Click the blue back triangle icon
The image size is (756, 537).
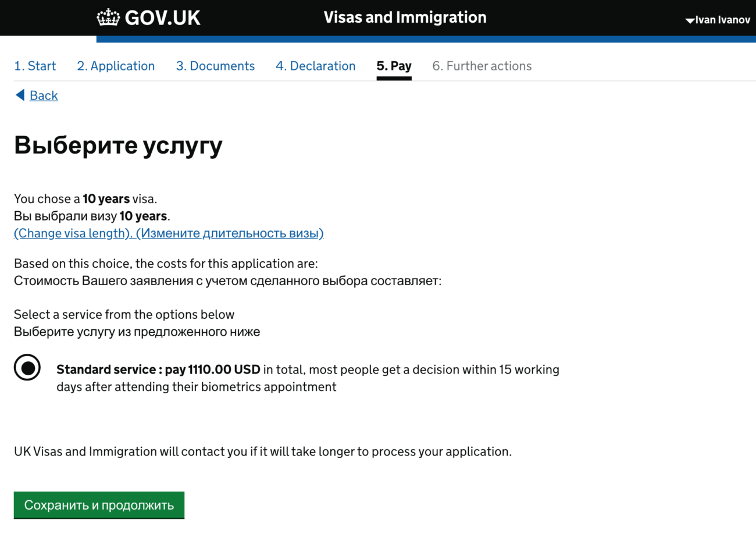click(x=20, y=95)
